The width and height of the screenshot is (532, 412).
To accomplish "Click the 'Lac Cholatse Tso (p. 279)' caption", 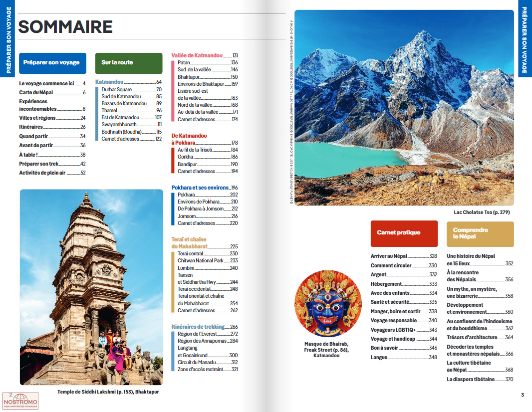I will [x=482, y=212].
